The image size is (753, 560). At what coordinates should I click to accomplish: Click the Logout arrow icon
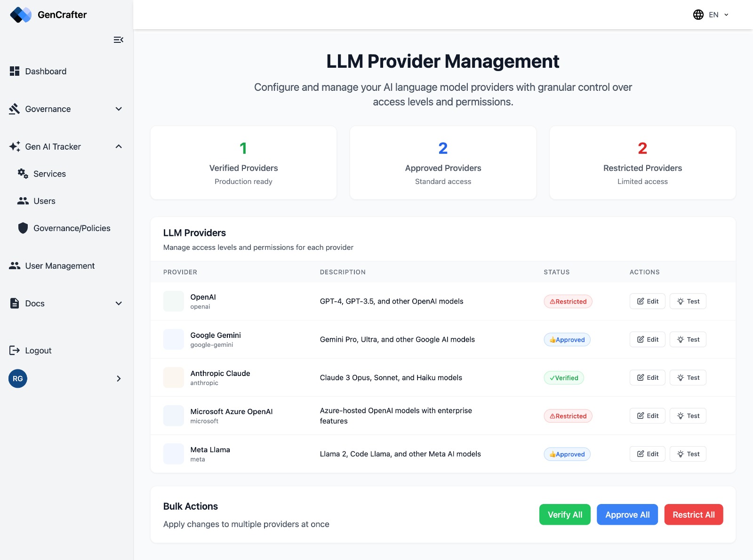pos(15,351)
